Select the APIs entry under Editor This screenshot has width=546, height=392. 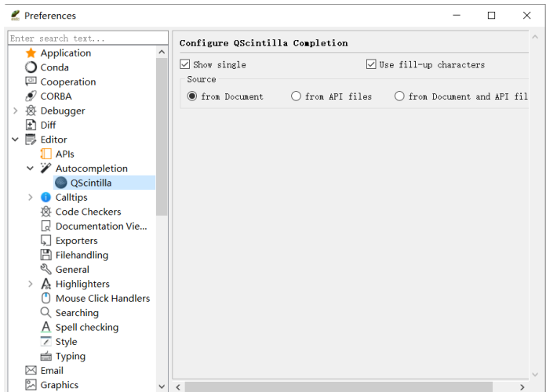pyautogui.click(x=65, y=154)
